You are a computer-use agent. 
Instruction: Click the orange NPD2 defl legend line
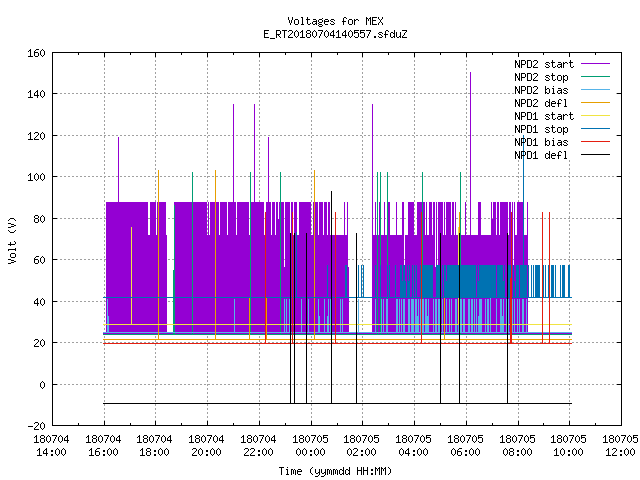click(595, 103)
